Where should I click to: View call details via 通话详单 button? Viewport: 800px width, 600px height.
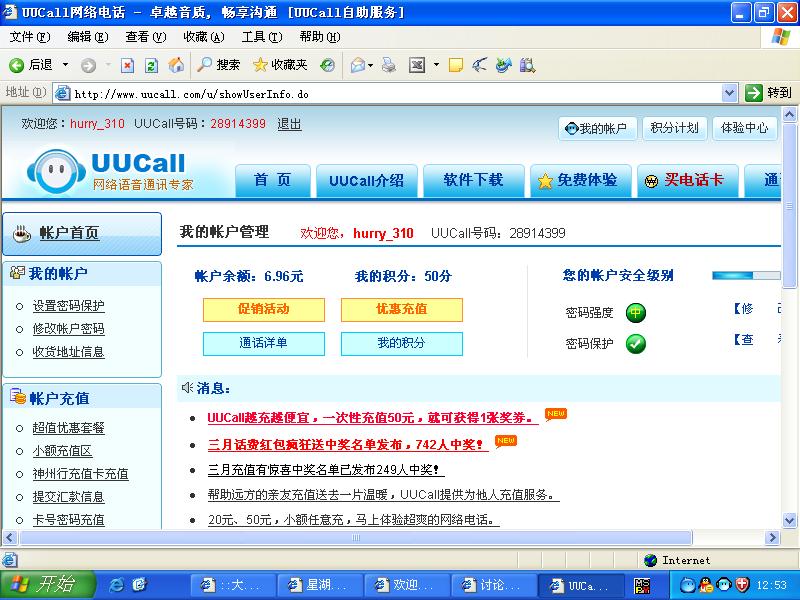click(264, 343)
